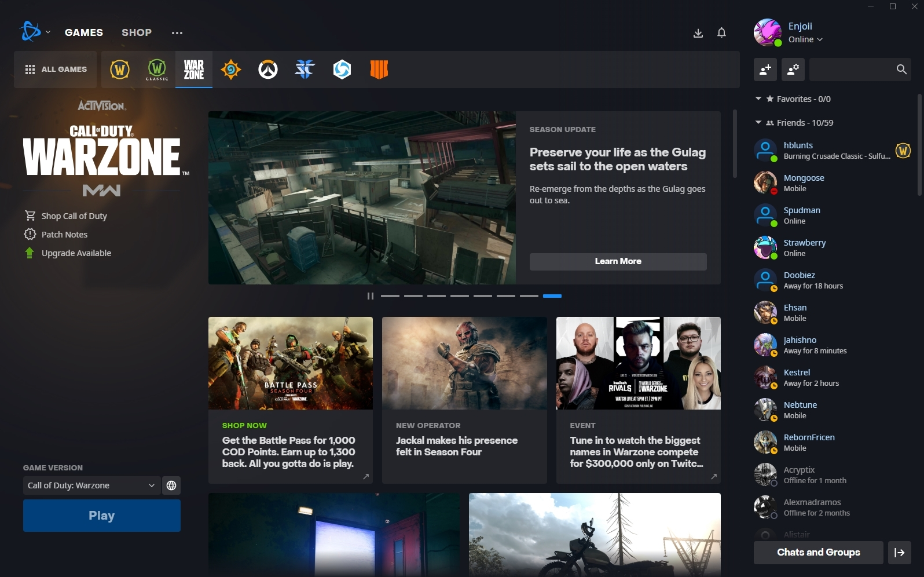Screen dimensions: 924x577
Task: Collapse the social panel arrow icon
Action: tap(900, 553)
